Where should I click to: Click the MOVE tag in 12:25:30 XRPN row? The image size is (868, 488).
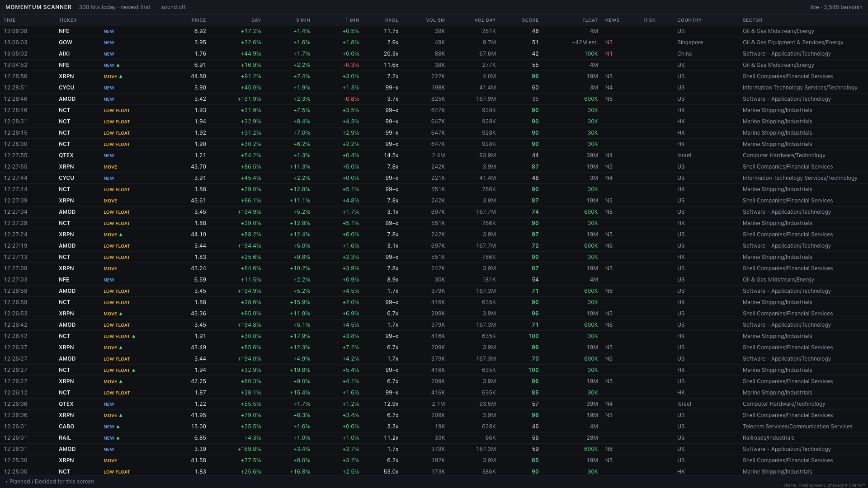(110, 461)
